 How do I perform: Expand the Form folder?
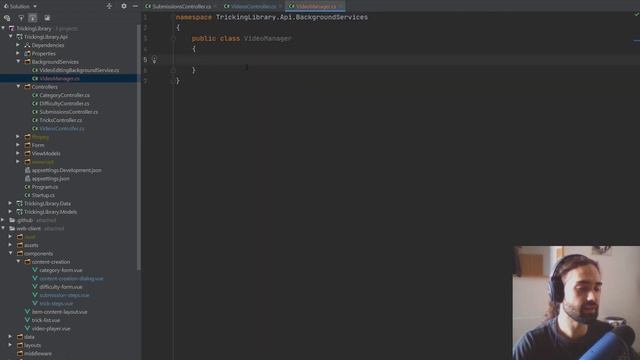(x=18, y=145)
